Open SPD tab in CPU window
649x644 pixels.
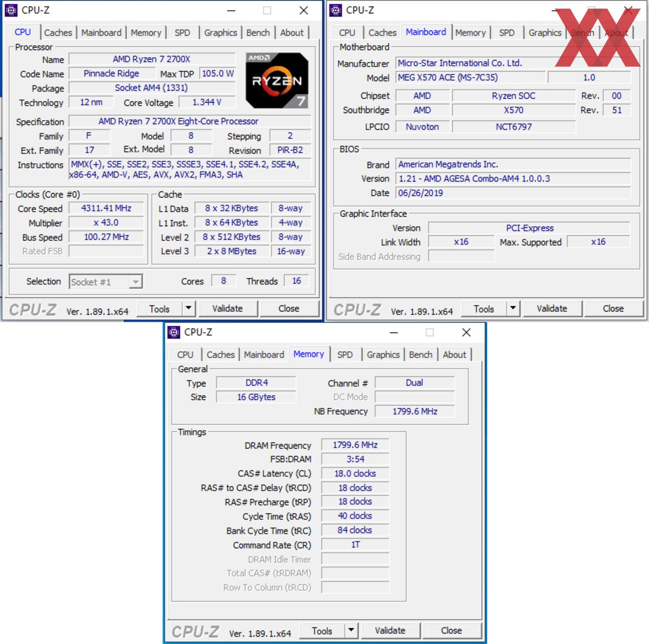(182, 32)
